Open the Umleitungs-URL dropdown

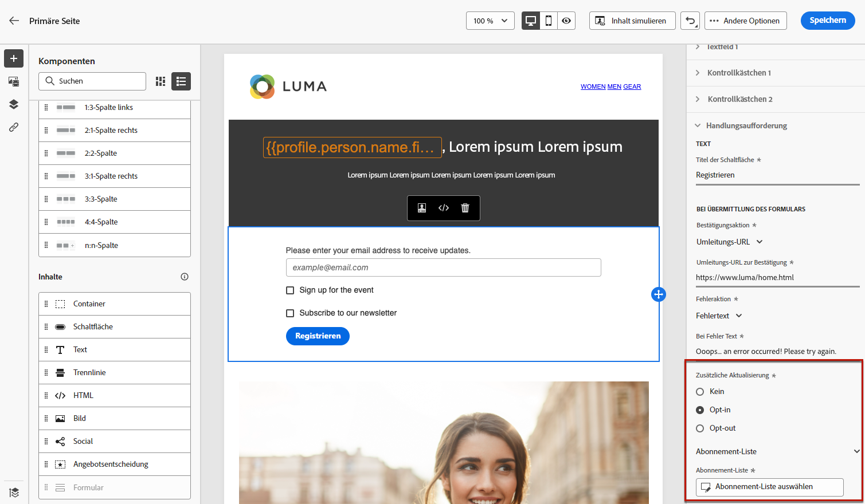tap(730, 242)
